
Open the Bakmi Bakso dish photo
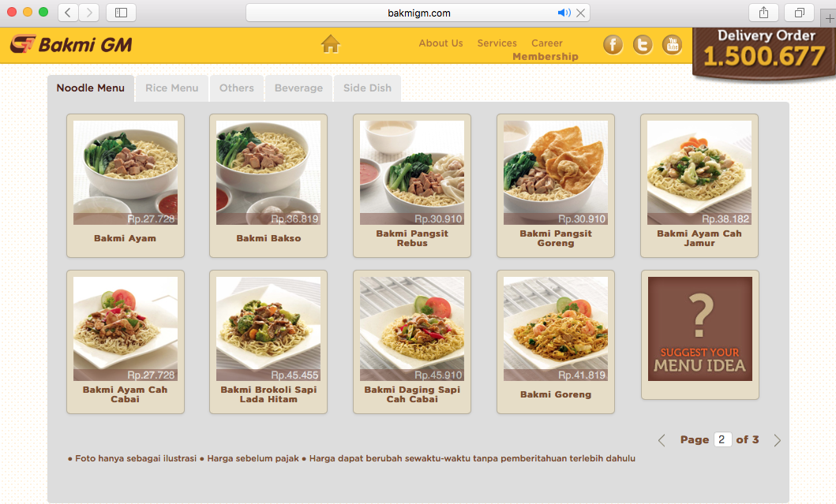point(268,173)
